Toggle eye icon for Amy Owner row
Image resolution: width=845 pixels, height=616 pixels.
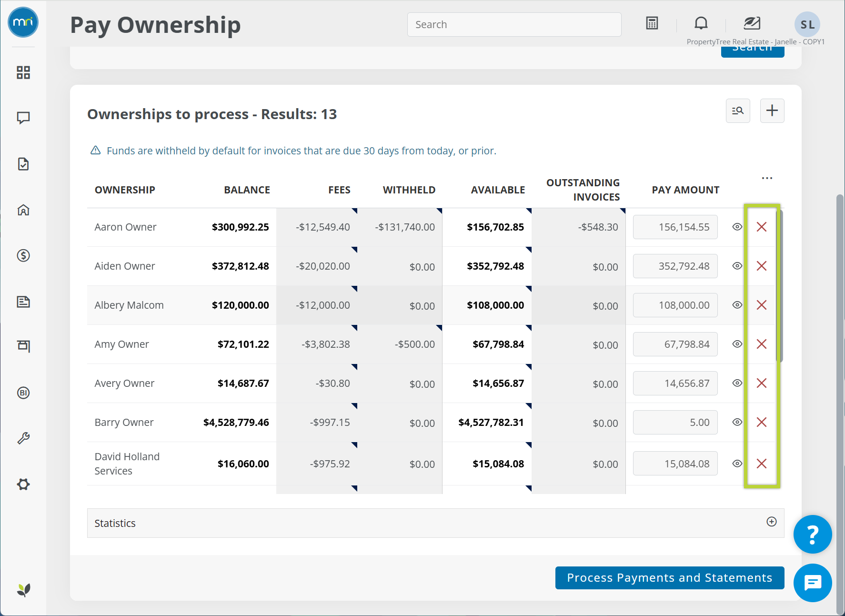click(x=737, y=344)
